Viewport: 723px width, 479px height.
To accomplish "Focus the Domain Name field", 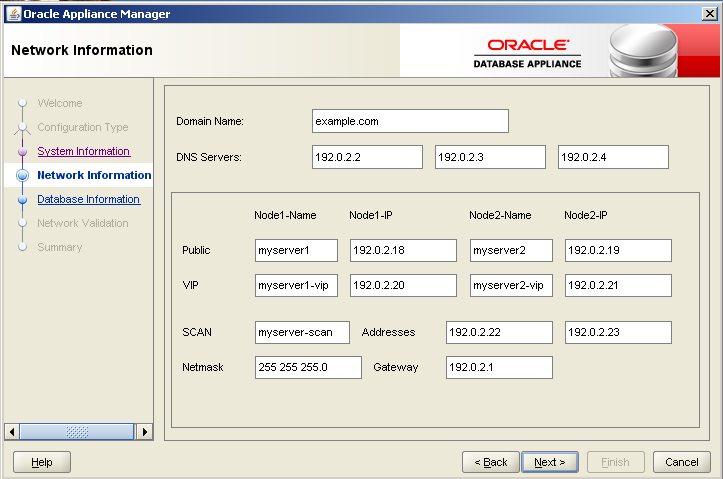I will pos(410,121).
